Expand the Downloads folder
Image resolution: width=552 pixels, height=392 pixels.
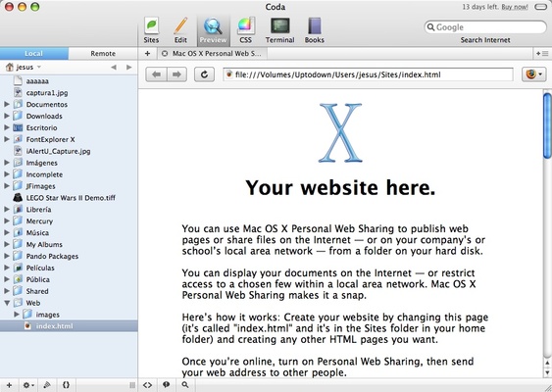7,116
